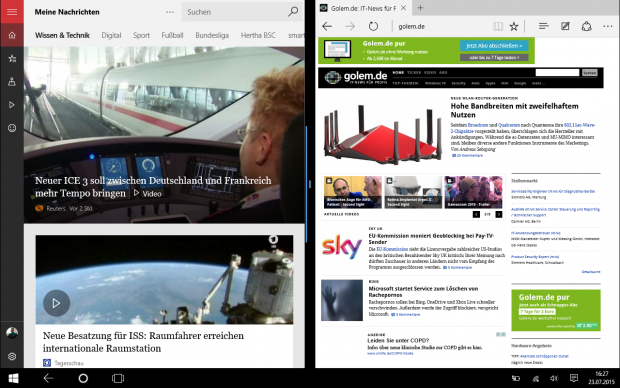Click the 7 Tage testen button
620x388 pixels.
[494, 57]
